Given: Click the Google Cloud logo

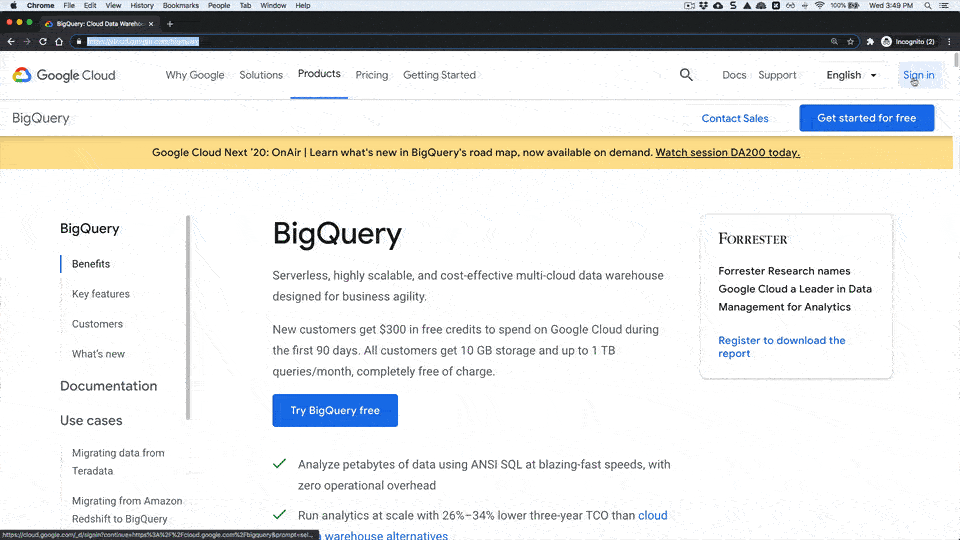Looking at the screenshot, I should (x=64, y=75).
